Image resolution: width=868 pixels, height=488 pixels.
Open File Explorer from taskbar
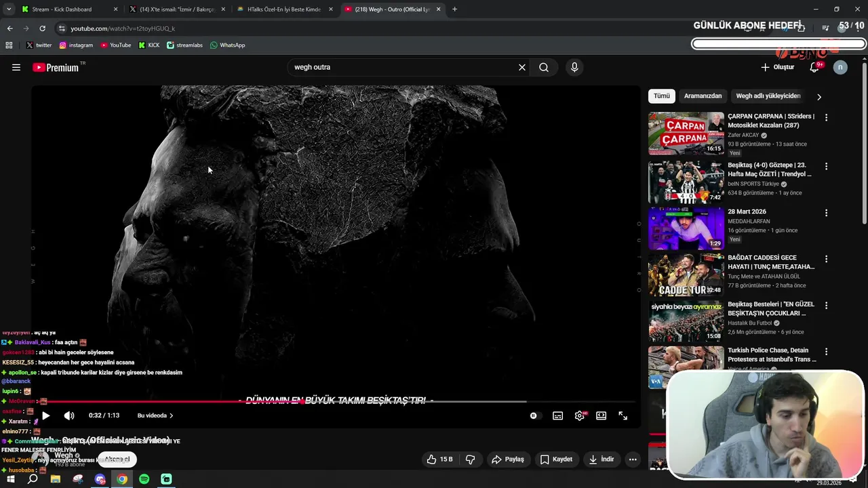(x=56, y=479)
